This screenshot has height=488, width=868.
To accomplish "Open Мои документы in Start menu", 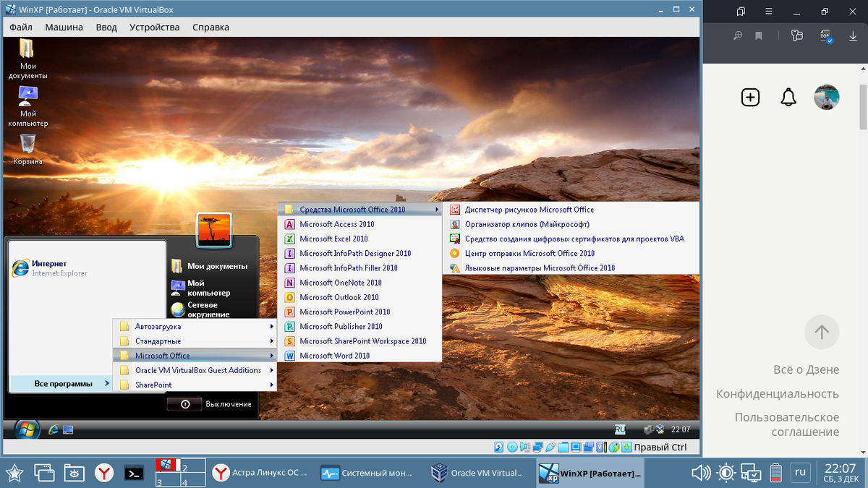I will [210, 266].
